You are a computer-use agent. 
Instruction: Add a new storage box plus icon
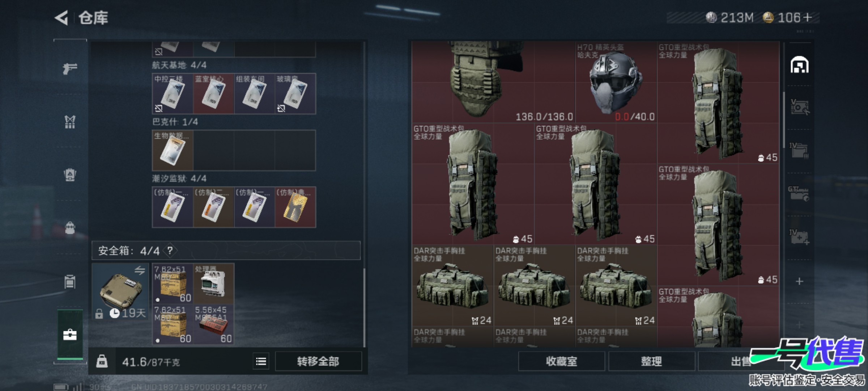(x=800, y=281)
